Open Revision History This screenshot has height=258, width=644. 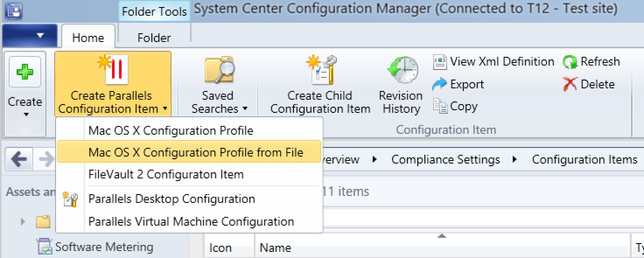(401, 85)
